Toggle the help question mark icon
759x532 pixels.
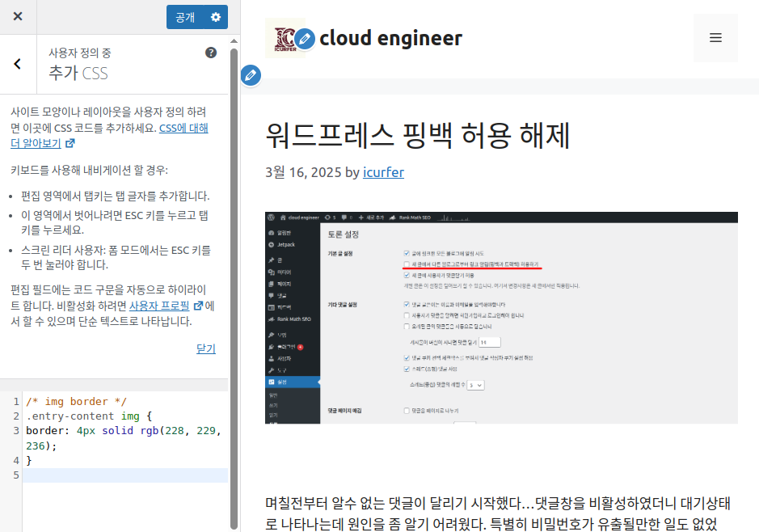pyautogui.click(x=211, y=53)
